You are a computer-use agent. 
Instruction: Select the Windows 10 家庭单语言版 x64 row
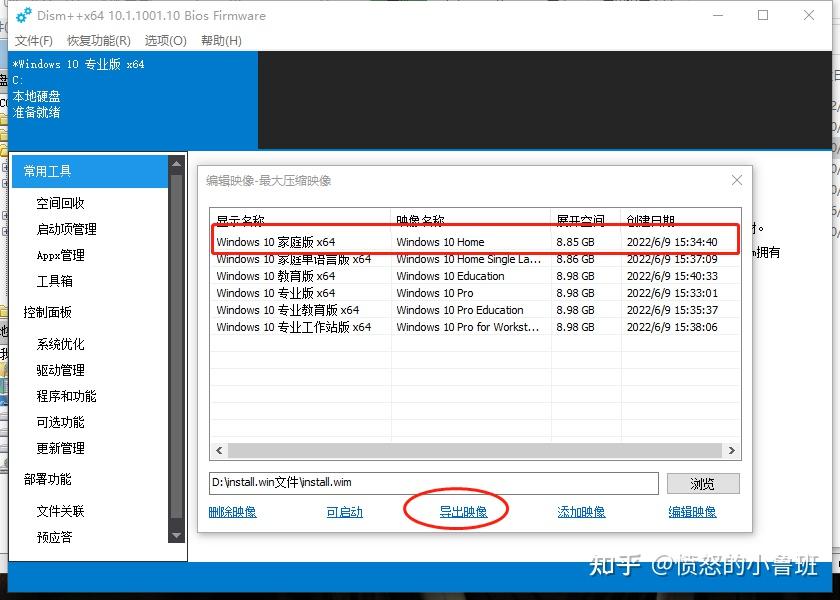pyautogui.click(x=476, y=259)
